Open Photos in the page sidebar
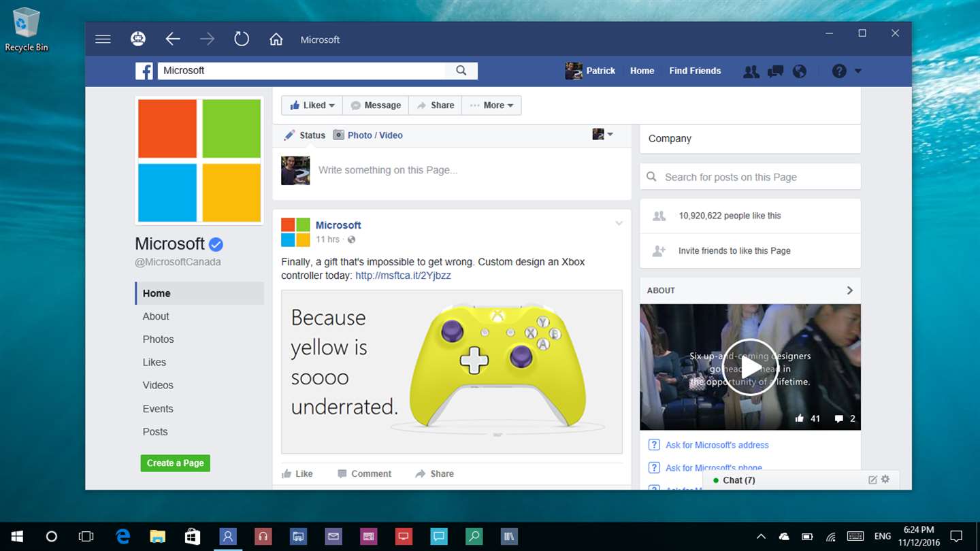Screen dimensions: 980x551 click(158, 339)
